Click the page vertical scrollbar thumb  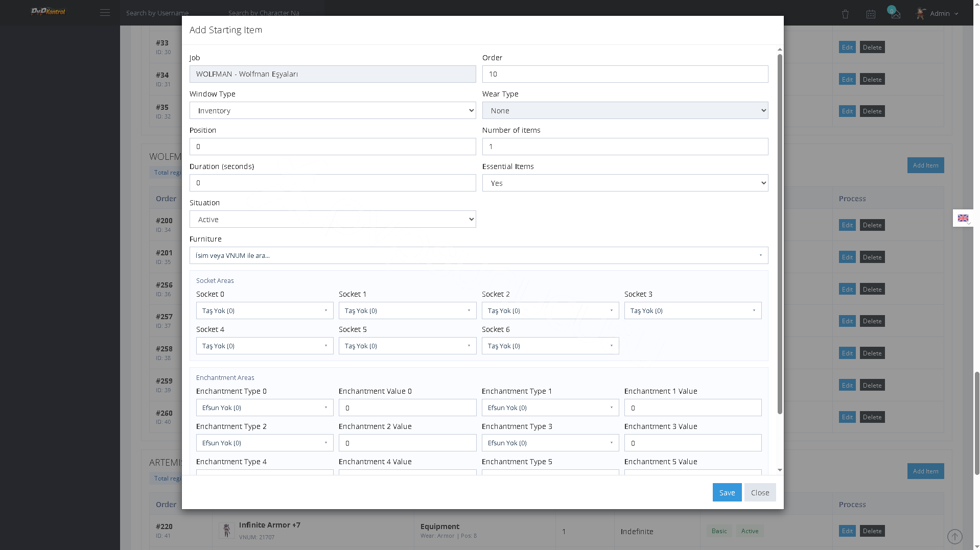tap(977, 423)
